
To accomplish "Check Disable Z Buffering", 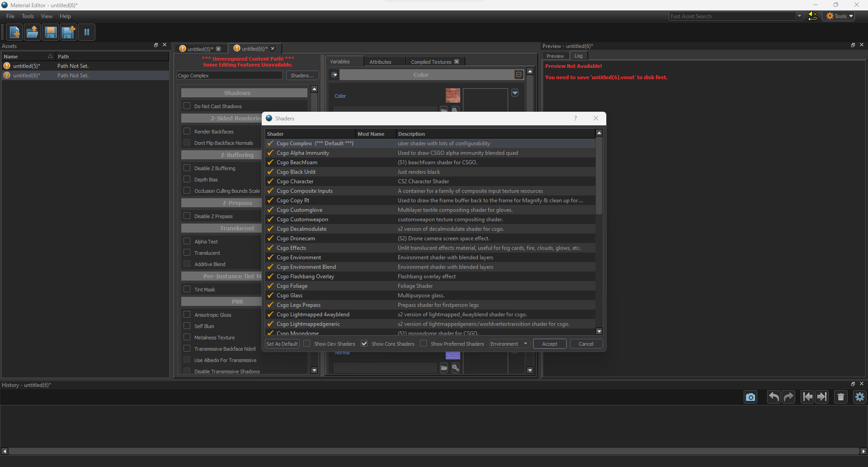I will (x=187, y=168).
